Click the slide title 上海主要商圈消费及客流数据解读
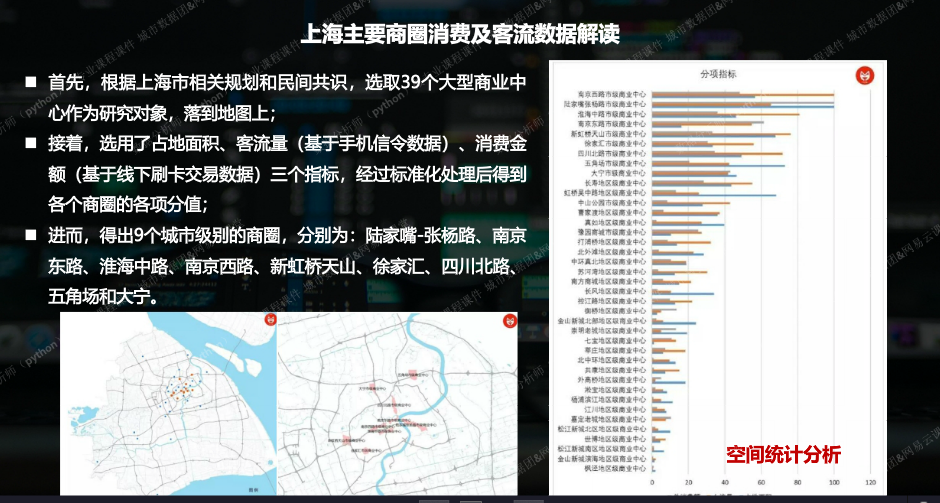 pyautogui.click(x=460, y=35)
